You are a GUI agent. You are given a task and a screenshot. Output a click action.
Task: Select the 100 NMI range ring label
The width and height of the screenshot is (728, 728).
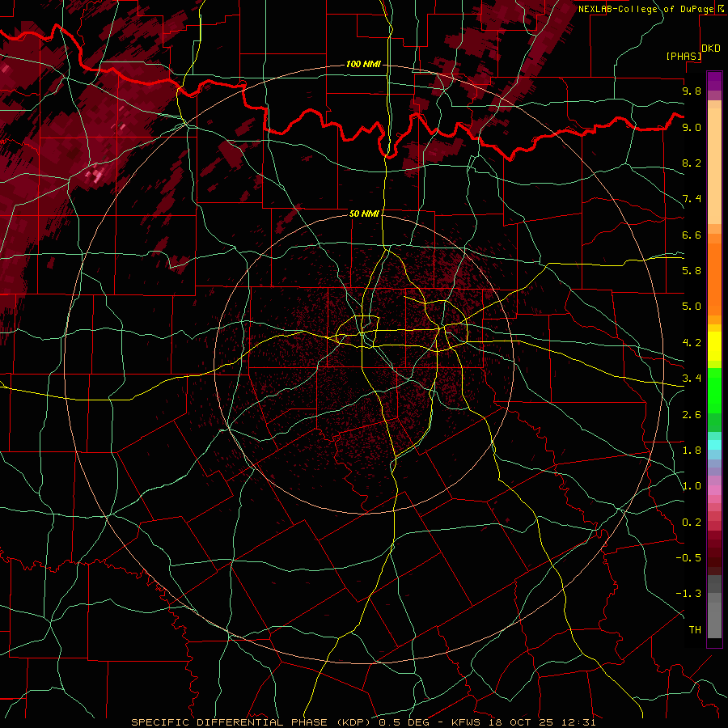click(x=363, y=64)
